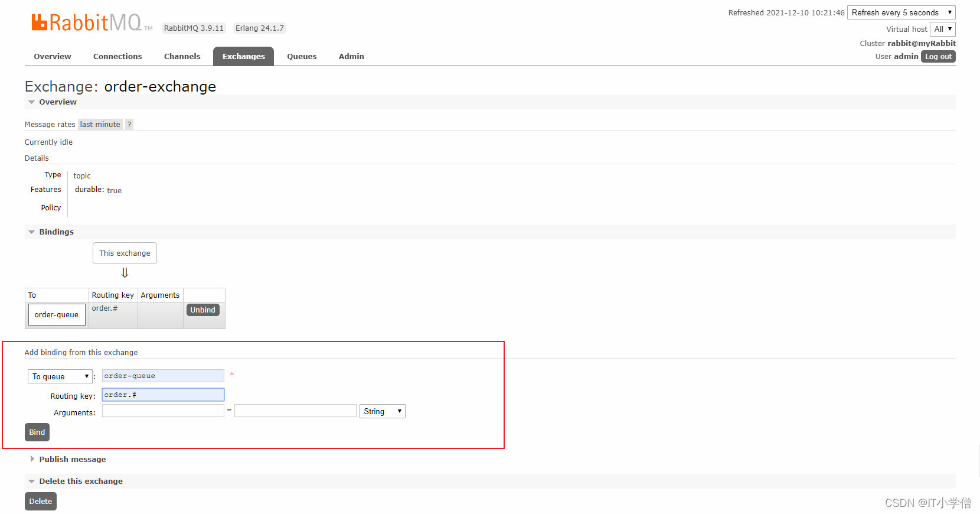Select the topic type value
Screen dimensions: 980x514
82,175
